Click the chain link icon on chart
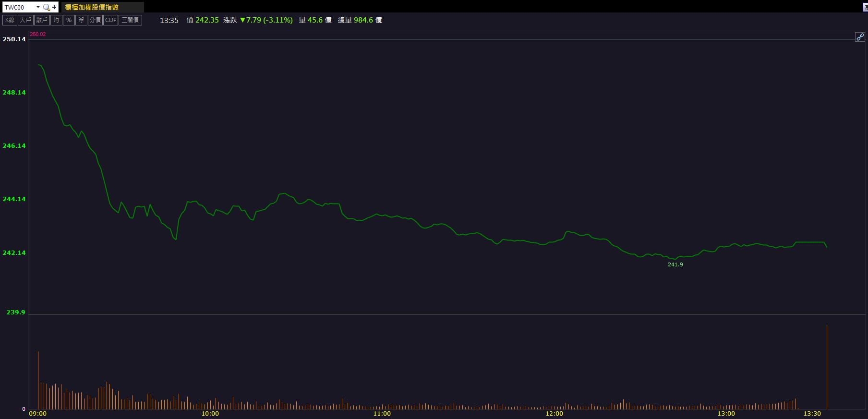 click(860, 37)
